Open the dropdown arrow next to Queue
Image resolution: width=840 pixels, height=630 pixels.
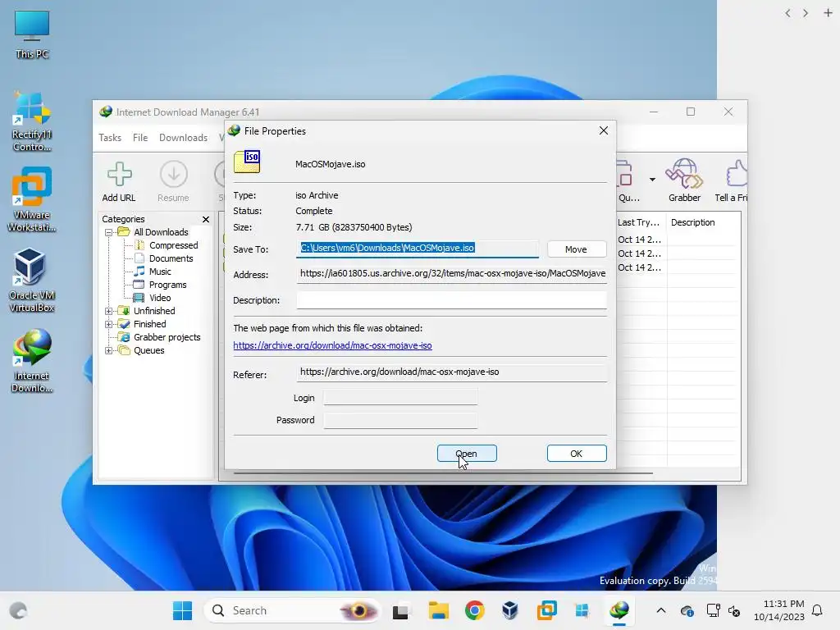point(652,180)
